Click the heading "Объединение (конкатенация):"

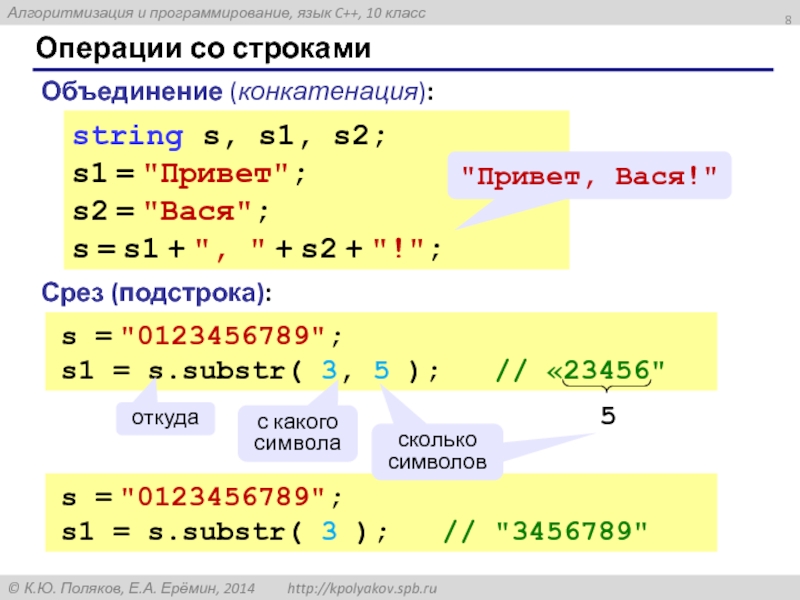(237, 92)
